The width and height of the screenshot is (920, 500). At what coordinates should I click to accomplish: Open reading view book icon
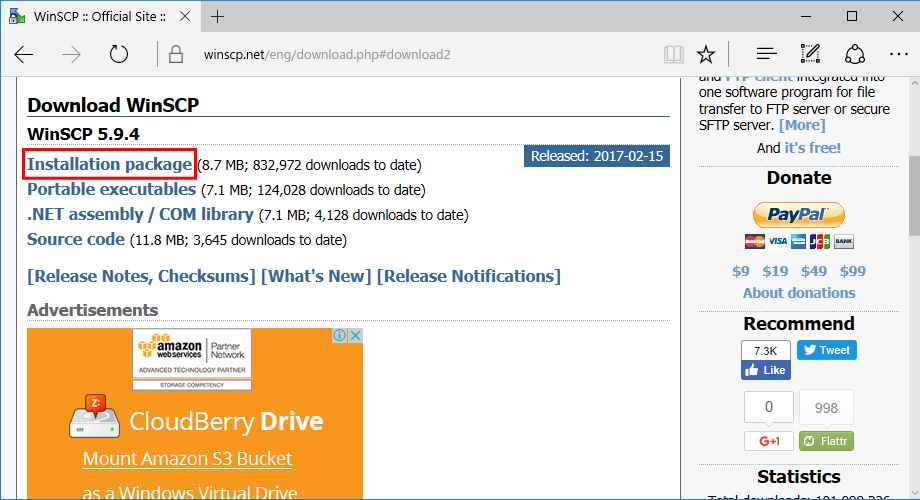[x=674, y=55]
